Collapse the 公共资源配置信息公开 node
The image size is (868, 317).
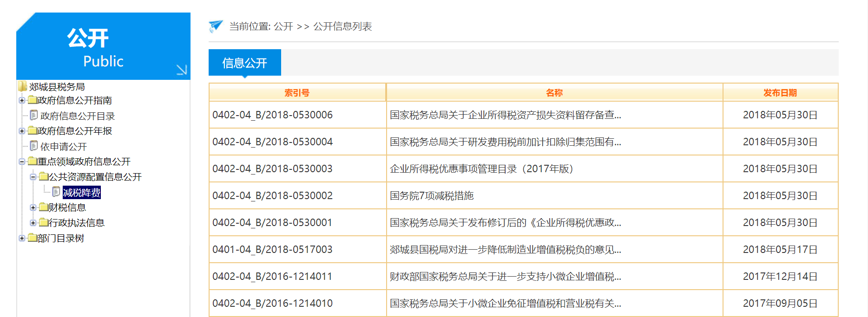tap(33, 177)
